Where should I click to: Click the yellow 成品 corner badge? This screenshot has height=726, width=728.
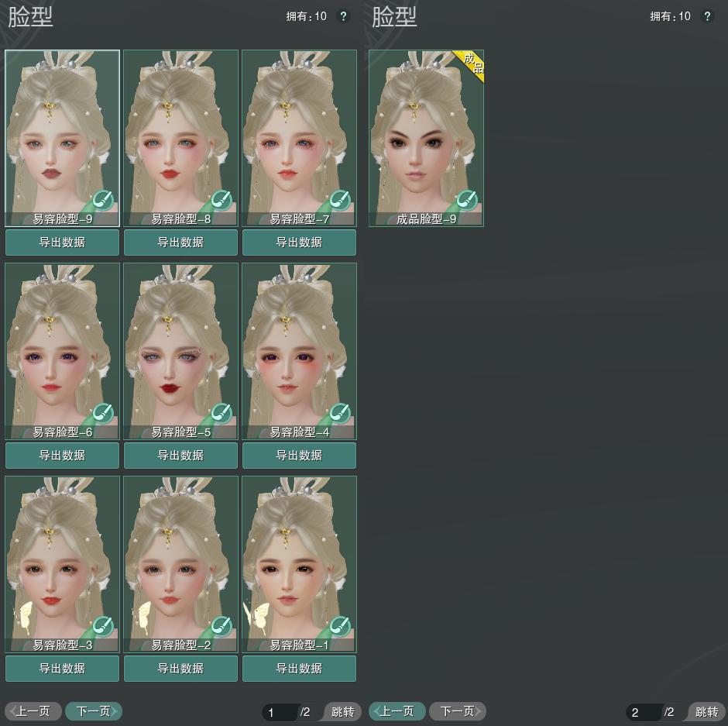tap(472, 64)
